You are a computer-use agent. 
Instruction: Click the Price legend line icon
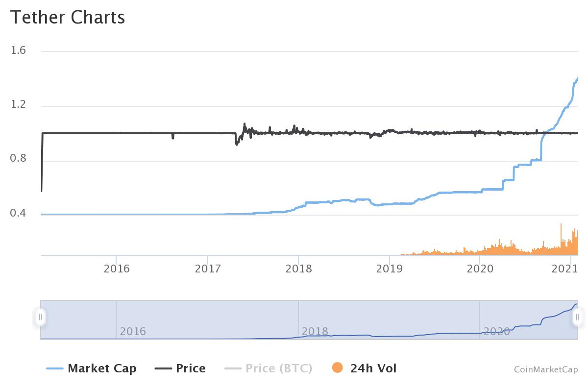(x=163, y=368)
